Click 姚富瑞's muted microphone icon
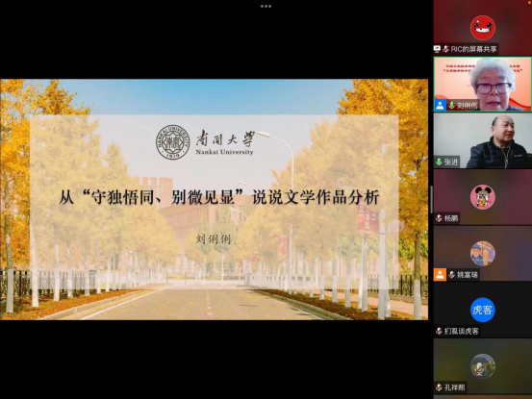The height and width of the screenshot is (399, 532). pyautogui.click(x=451, y=275)
